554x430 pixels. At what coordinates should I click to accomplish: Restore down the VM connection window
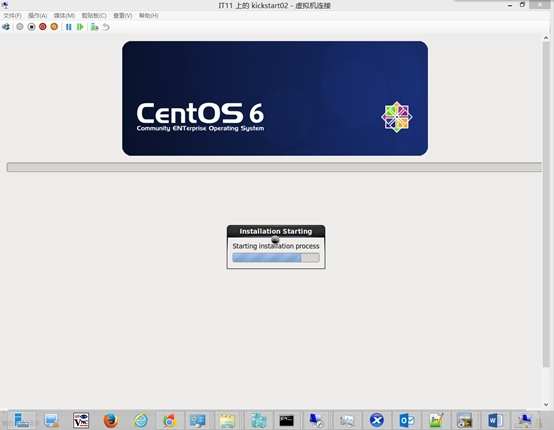click(x=522, y=5)
